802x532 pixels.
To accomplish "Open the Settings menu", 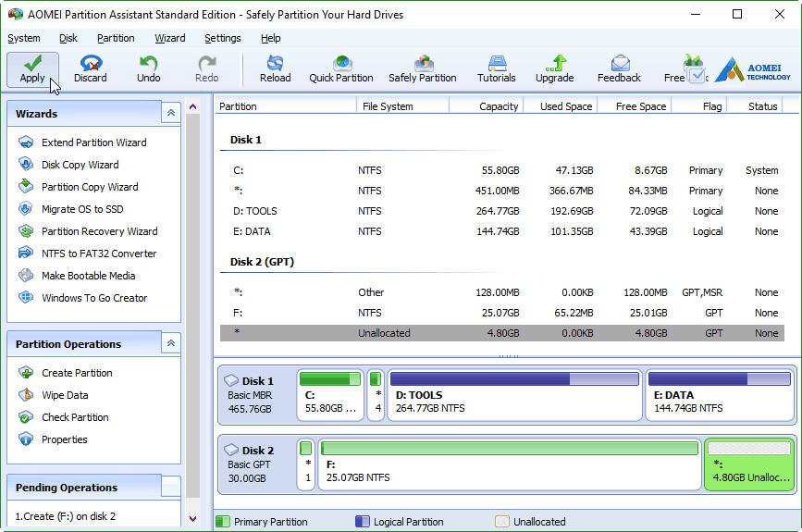I will (x=223, y=38).
